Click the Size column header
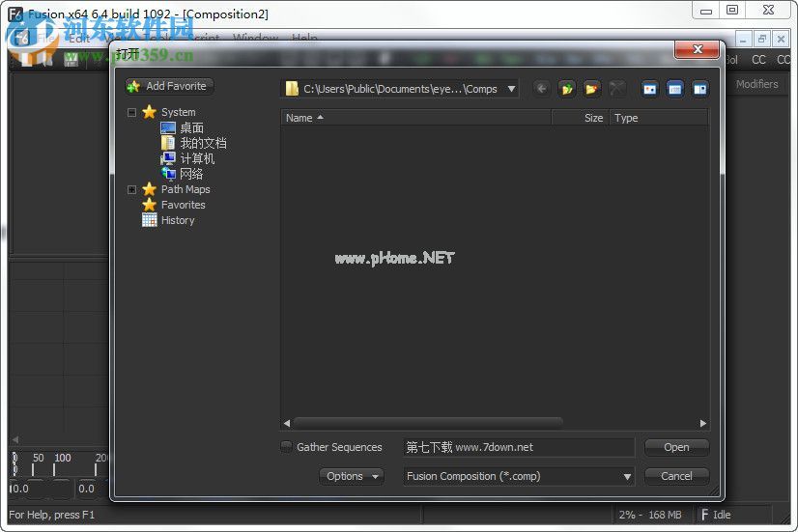This screenshot has width=798, height=532. coord(592,118)
